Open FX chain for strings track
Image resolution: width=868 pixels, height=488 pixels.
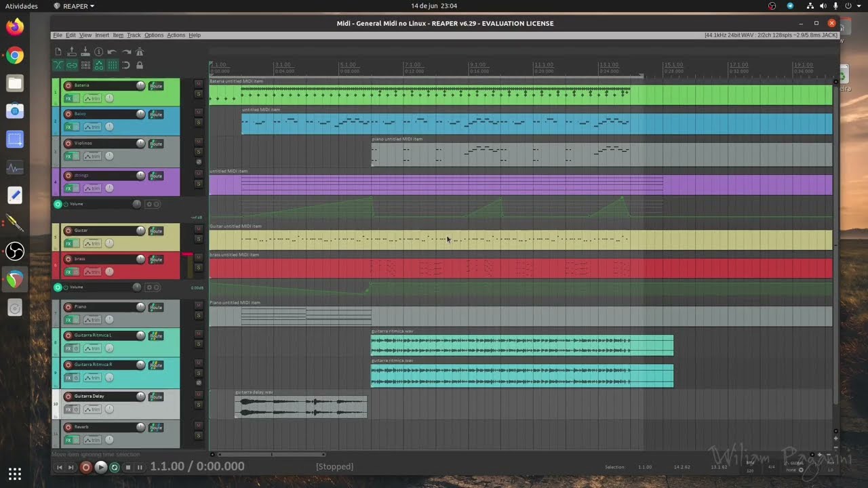click(x=68, y=188)
